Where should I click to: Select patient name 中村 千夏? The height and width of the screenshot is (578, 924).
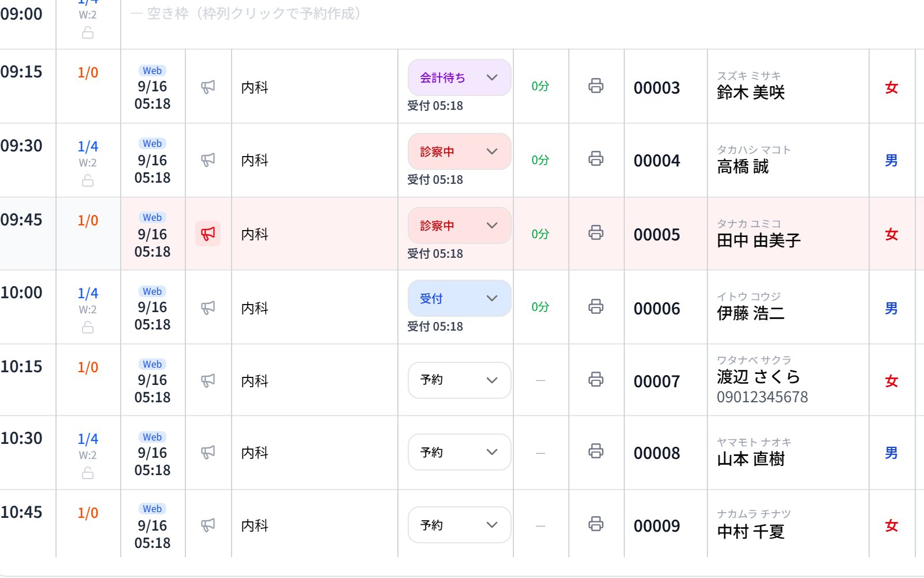click(751, 532)
